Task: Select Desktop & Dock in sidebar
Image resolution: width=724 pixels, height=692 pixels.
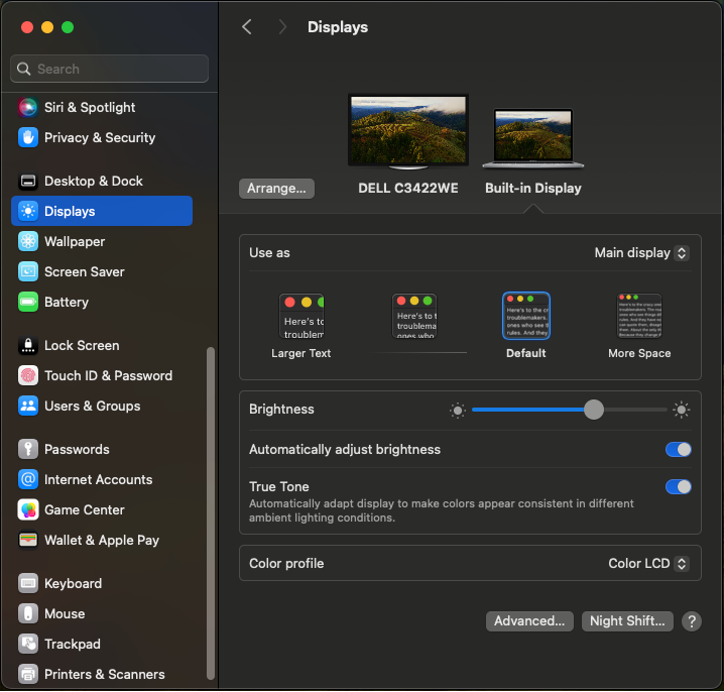Action: pos(93,181)
